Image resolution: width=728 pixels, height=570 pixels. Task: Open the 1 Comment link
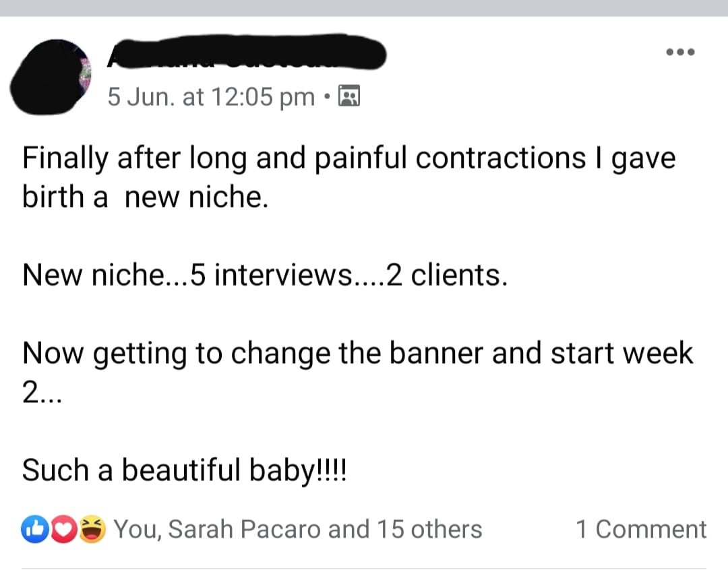pyautogui.click(x=640, y=530)
